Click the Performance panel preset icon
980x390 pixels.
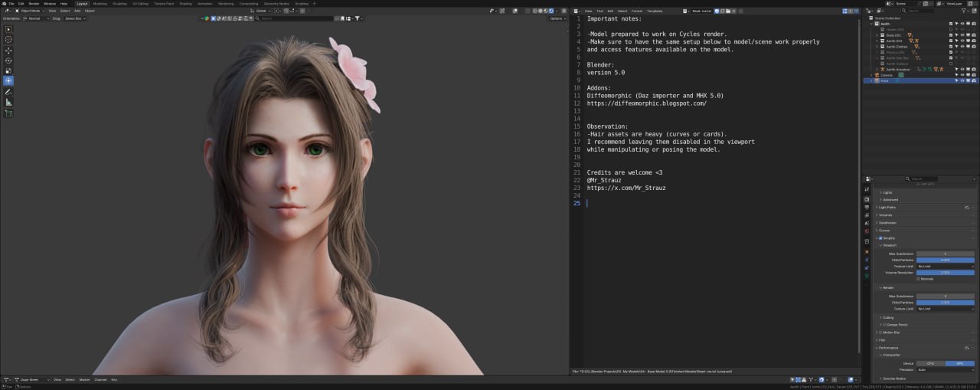967,347
